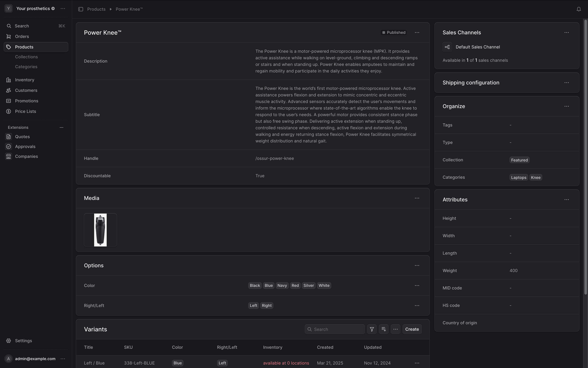Click the Published status badge
This screenshot has width=588, height=368.
point(394,33)
